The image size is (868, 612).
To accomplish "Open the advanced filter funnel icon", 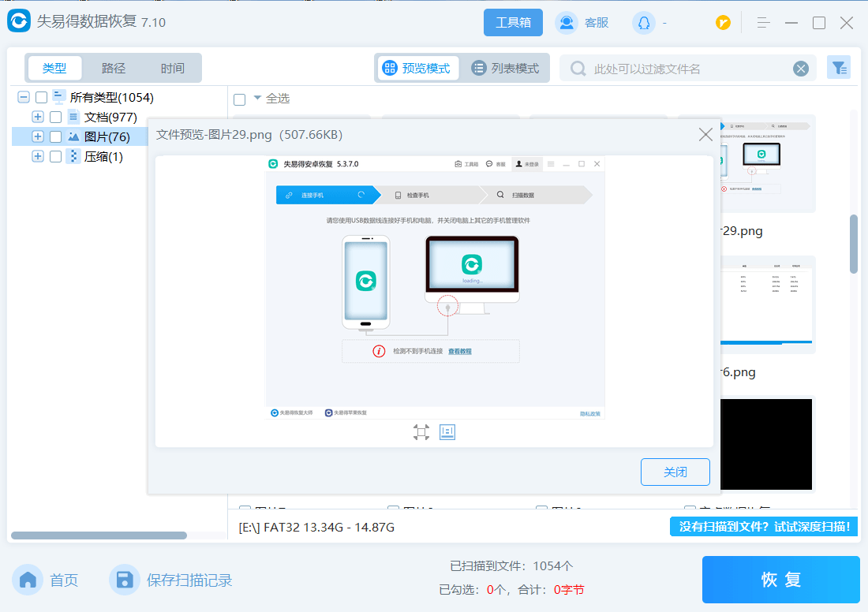I will (839, 68).
